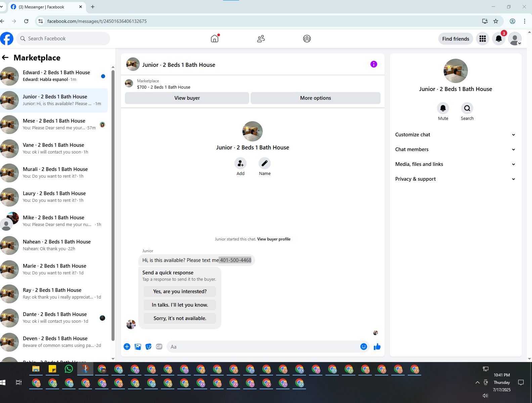Image resolution: width=532 pixels, height=403 pixels.
Task: Open Murali's 2 Beds 1 Bath House chat
Action: click(54, 173)
